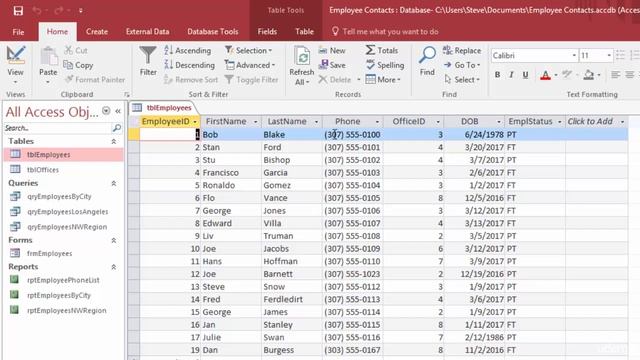Viewport: 640px width, 360px height.
Task: Click the font color A button
Action: point(545,75)
